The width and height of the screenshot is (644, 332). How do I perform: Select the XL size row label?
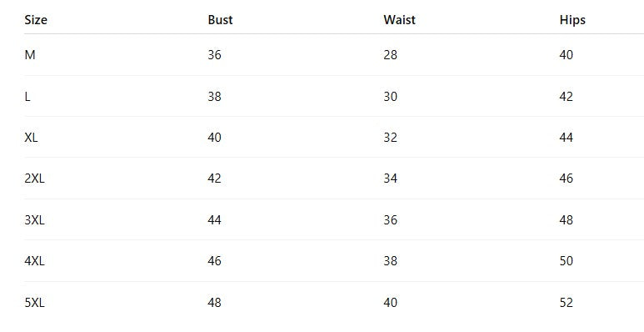(x=31, y=138)
